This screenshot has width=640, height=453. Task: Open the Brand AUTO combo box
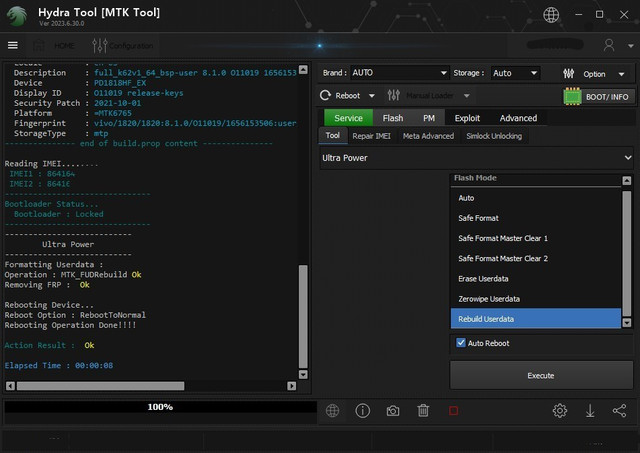399,73
